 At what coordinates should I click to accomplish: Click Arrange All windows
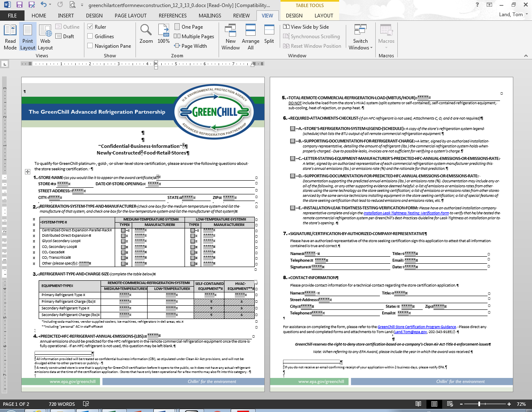tap(251, 37)
